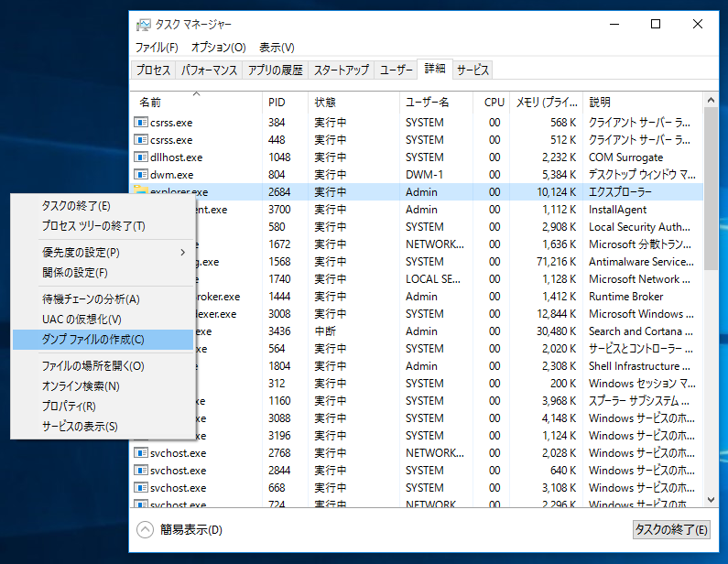The height and width of the screenshot is (564, 728).
Task: Click LOCAL SE... user name cell
Action: coord(433,279)
